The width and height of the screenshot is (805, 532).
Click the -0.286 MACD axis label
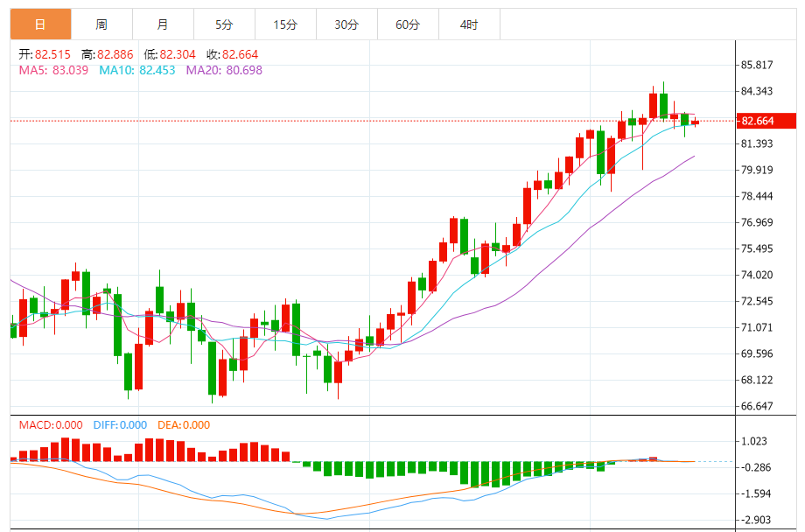754,466
